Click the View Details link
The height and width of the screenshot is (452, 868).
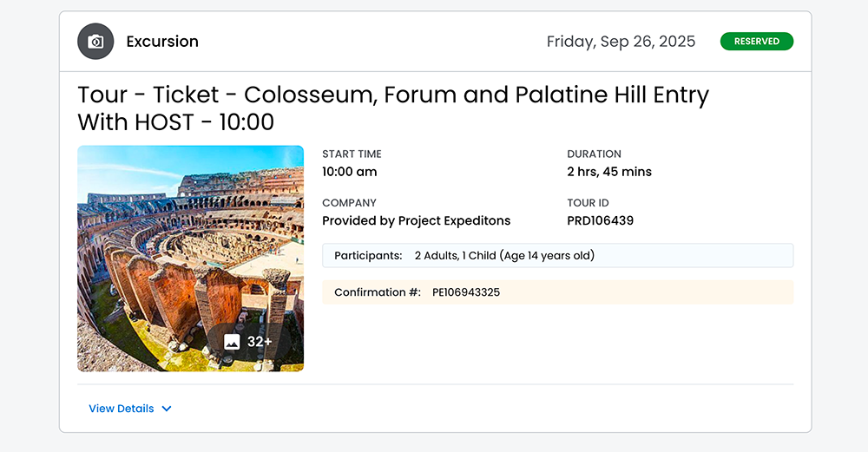(x=122, y=409)
